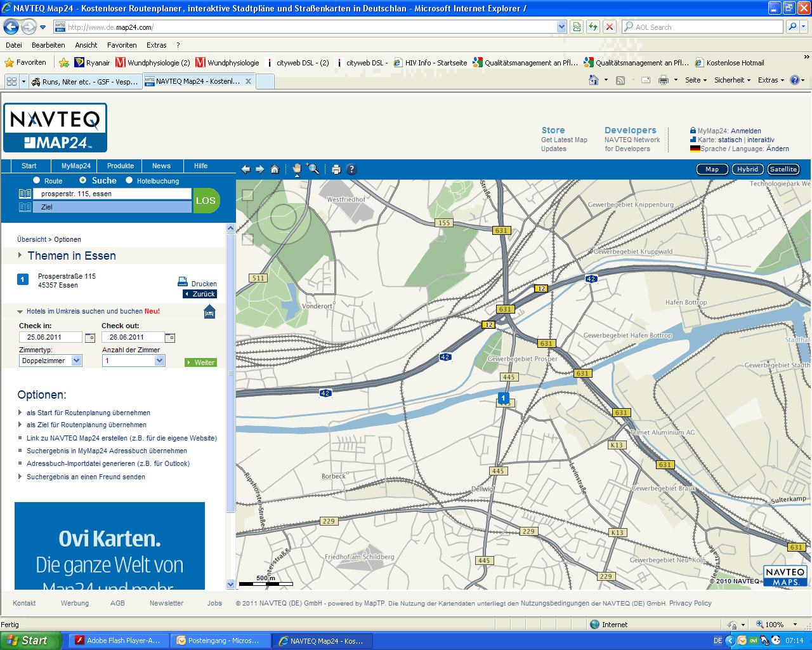The image size is (812, 650).
Task: Open the search provider dropdown arrow
Action: 804,27
